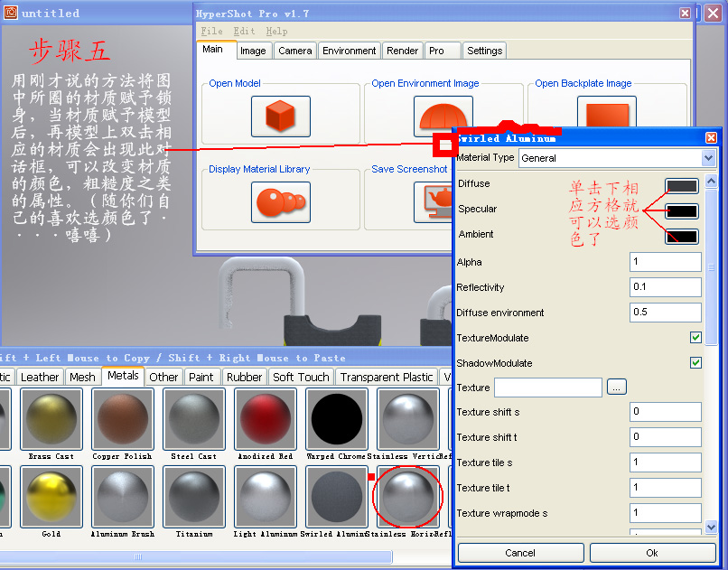Open the File menu
Screen dimensions: 728x570
[211, 31]
